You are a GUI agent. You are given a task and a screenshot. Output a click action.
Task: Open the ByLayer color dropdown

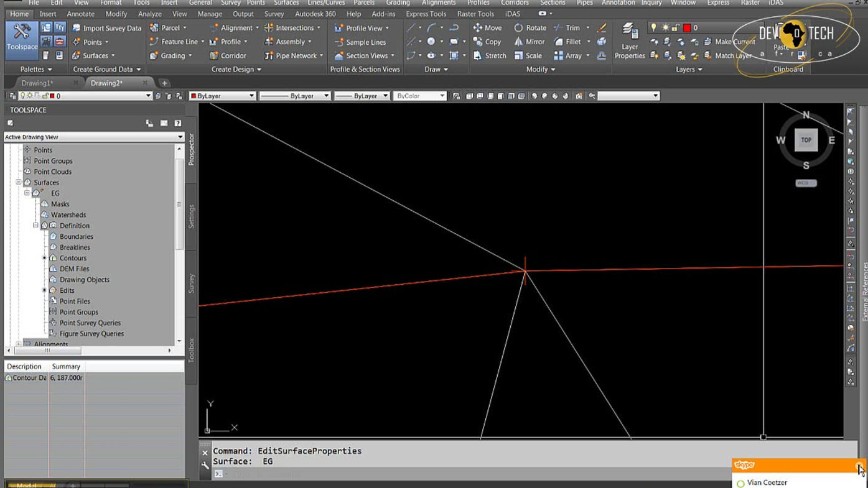222,96
